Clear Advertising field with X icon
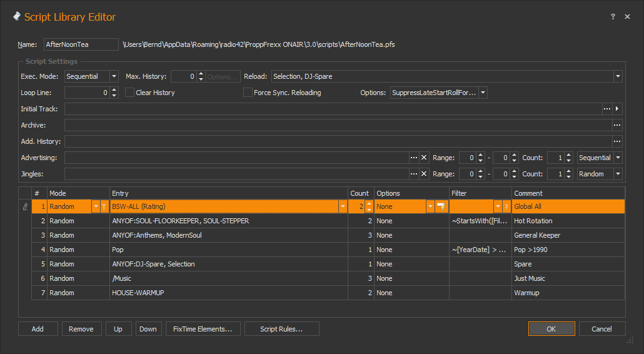This screenshot has height=354, width=644. click(x=424, y=158)
